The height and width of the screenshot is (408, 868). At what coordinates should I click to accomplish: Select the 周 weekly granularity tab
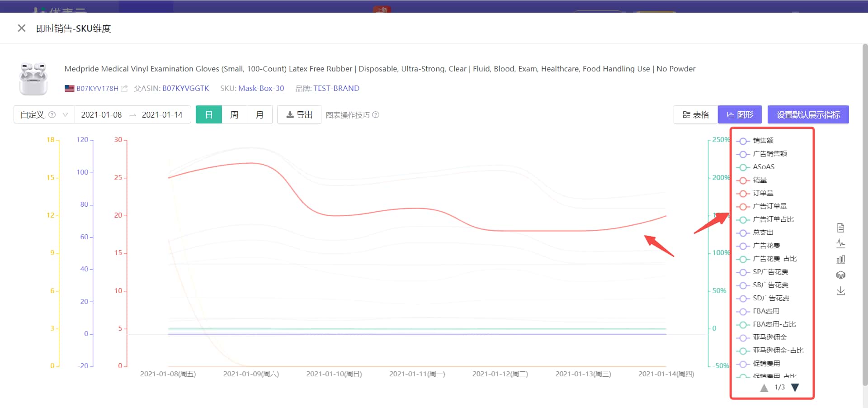[234, 115]
